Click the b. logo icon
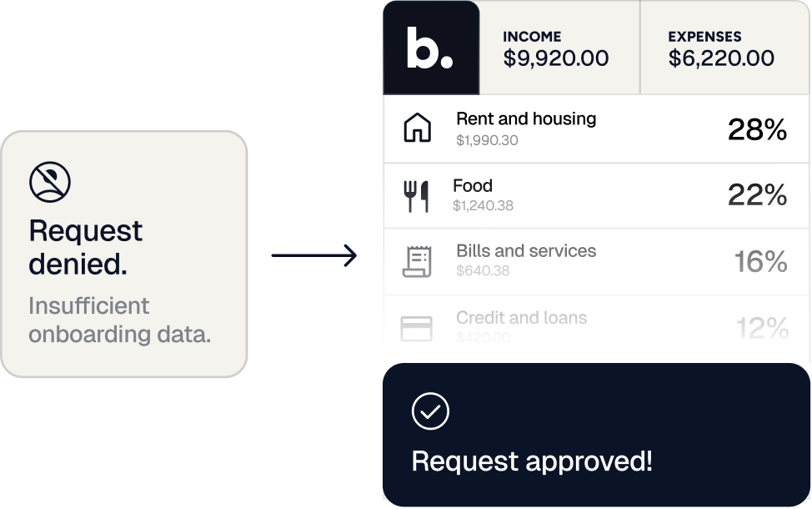 [x=430, y=48]
